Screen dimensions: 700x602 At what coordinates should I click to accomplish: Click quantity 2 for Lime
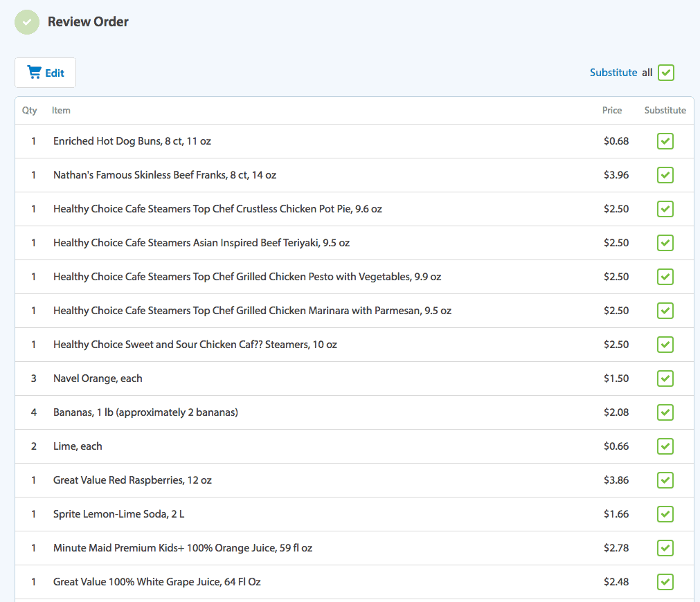pyautogui.click(x=33, y=446)
